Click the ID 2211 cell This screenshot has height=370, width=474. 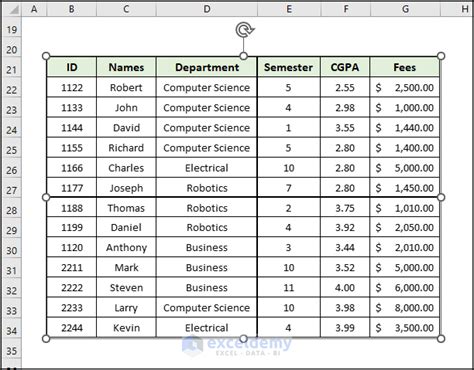(x=72, y=268)
